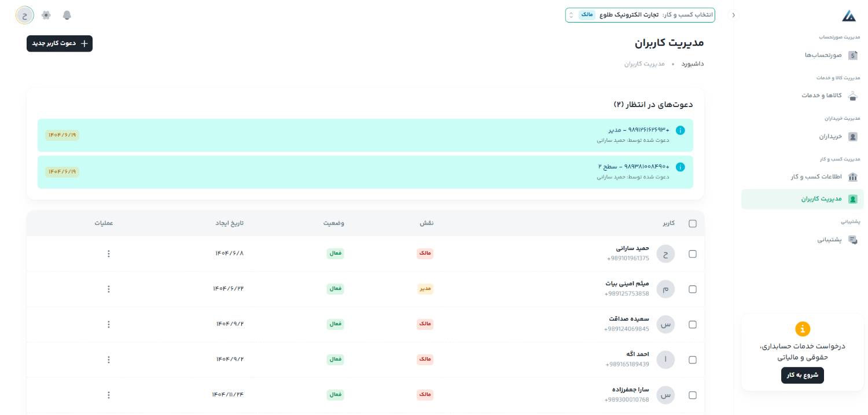868x415 pixels.
Task: Open پشتیبانی menu item
Action: (803, 240)
